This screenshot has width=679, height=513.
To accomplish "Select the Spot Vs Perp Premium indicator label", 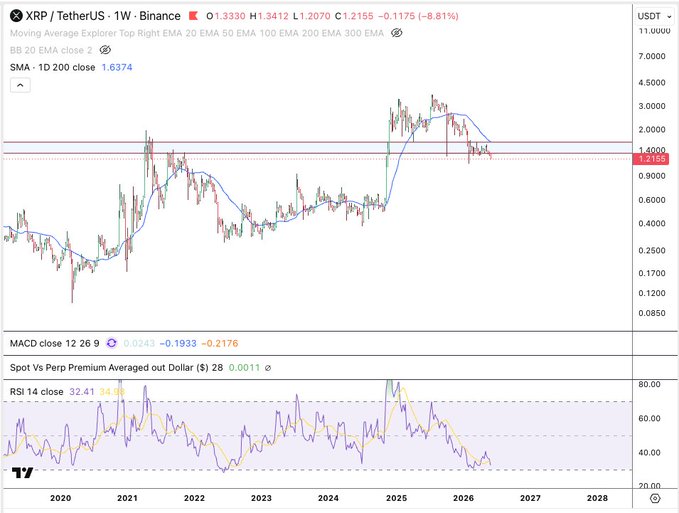I will (116, 368).
